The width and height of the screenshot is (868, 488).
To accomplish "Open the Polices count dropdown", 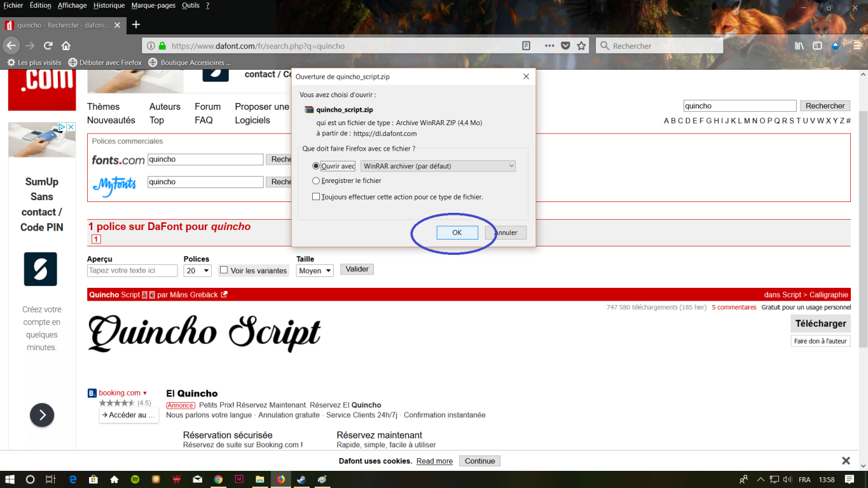I will (x=197, y=271).
